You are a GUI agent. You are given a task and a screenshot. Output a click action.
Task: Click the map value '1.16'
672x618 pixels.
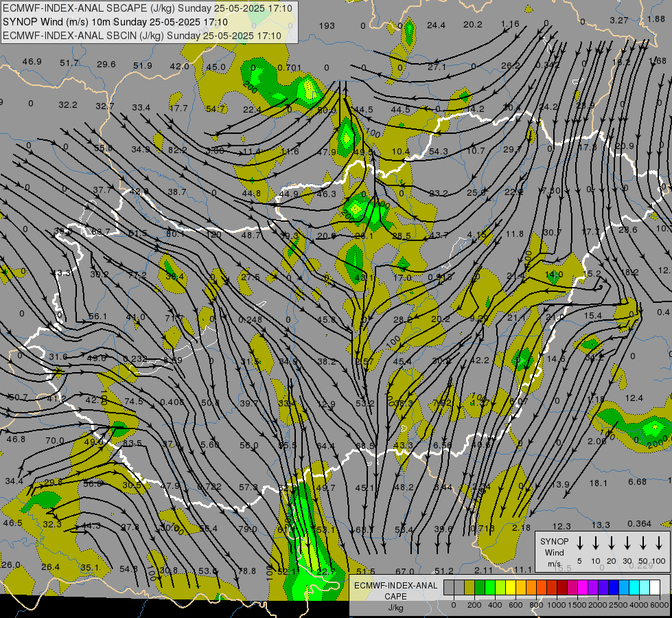tap(510, 24)
